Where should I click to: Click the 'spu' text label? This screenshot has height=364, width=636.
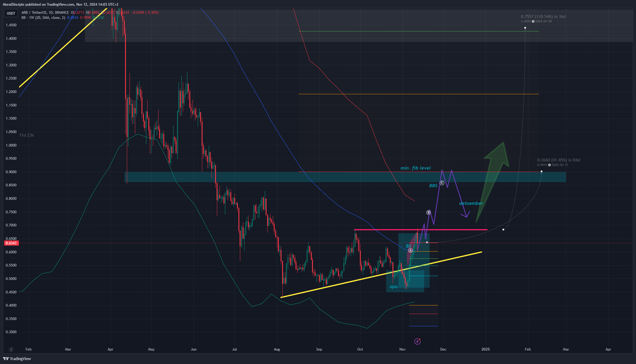393,287
